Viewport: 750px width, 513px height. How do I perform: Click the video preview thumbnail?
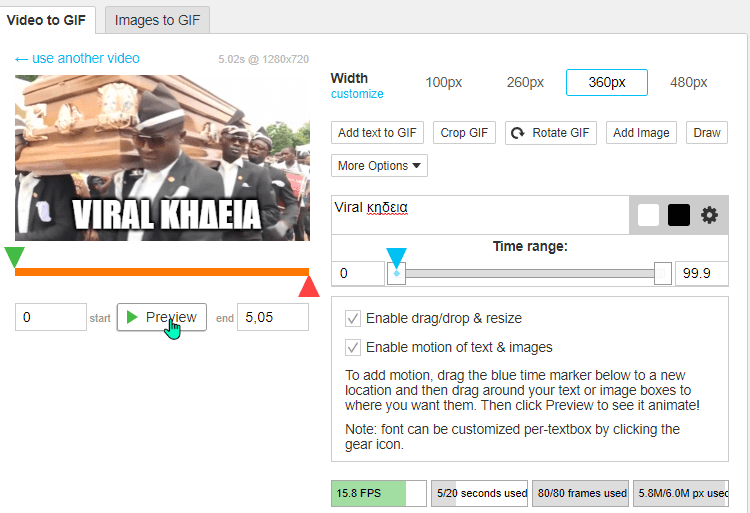(x=162, y=158)
